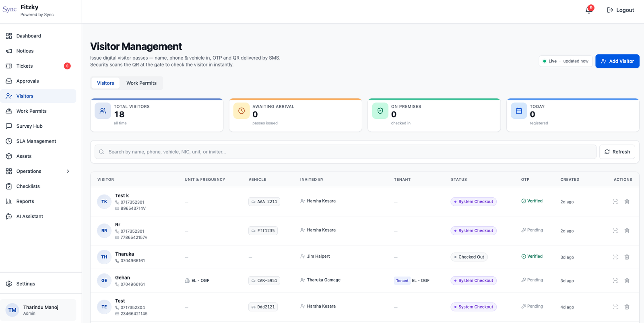Click the Visitors sidebar item
Image resolution: width=644 pixels, height=323 pixels.
click(x=38, y=96)
